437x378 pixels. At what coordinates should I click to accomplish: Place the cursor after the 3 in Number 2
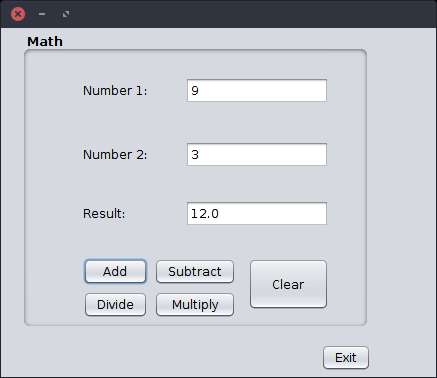(x=200, y=154)
